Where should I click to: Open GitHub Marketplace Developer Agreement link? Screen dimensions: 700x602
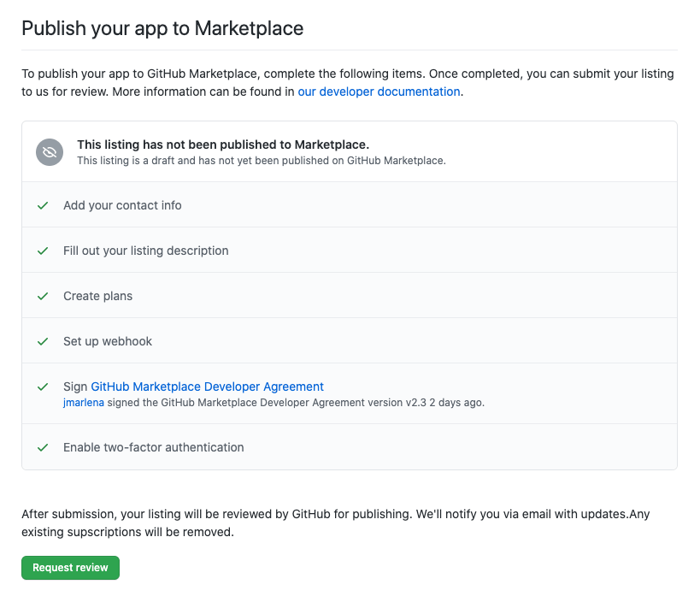[207, 387]
